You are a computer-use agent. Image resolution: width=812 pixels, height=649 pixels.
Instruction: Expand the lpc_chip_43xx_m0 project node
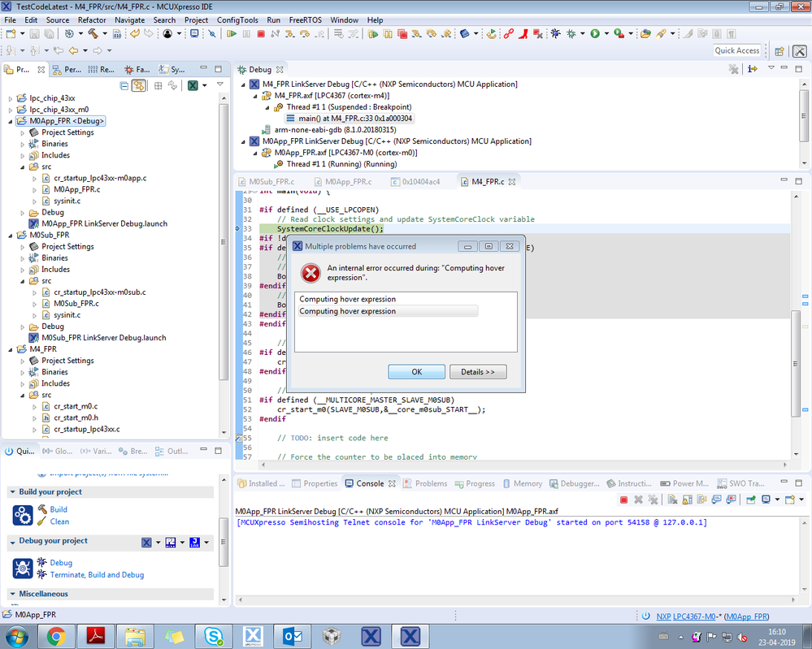pyautogui.click(x=11, y=110)
